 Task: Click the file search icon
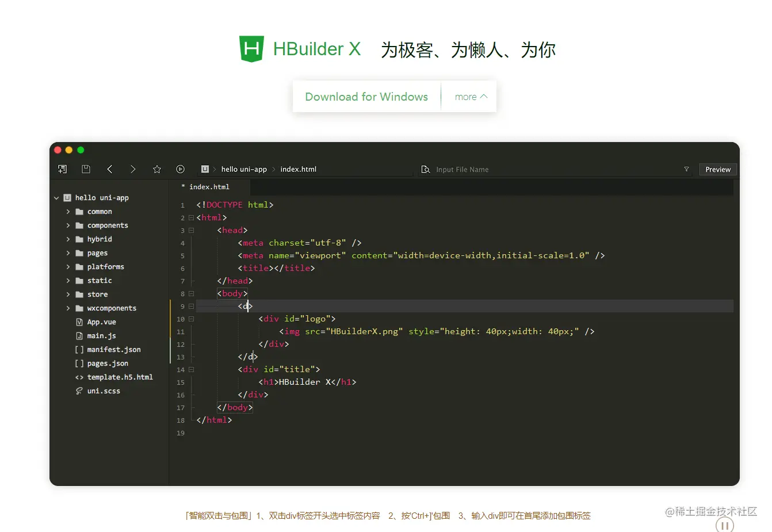[x=426, y=169]
